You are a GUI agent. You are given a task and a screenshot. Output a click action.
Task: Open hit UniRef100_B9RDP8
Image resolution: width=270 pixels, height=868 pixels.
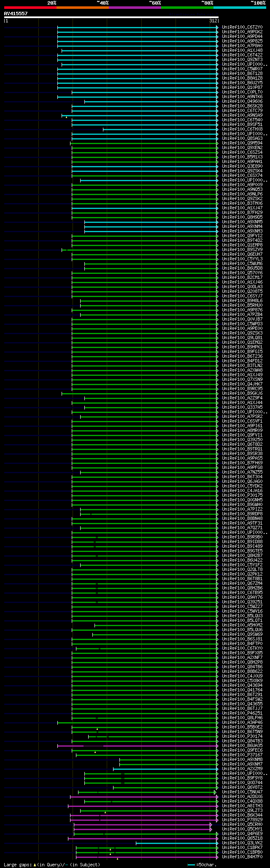click(242, 514)
